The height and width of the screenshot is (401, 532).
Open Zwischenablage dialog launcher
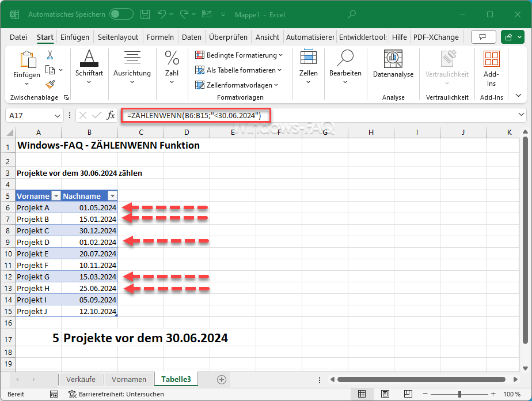click(x=67, y=97)
